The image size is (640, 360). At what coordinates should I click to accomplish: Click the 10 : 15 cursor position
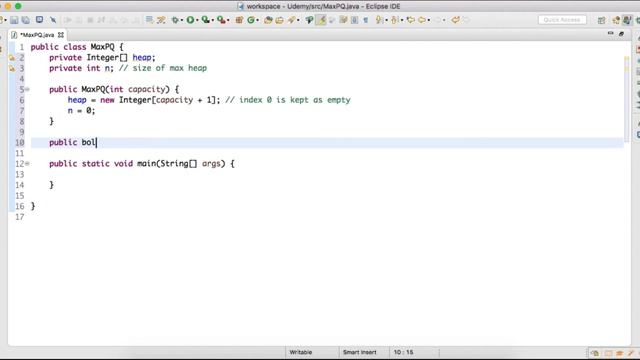point(403,352)
